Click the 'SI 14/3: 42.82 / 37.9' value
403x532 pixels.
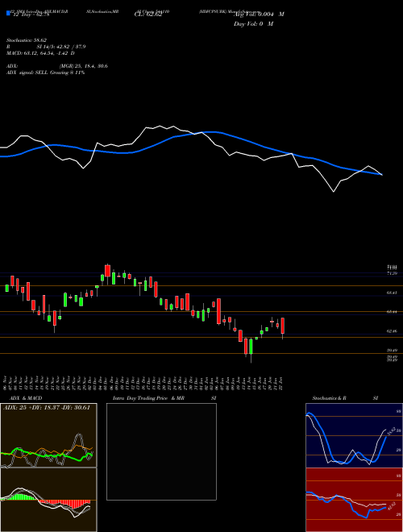click(x=61, y=47)
